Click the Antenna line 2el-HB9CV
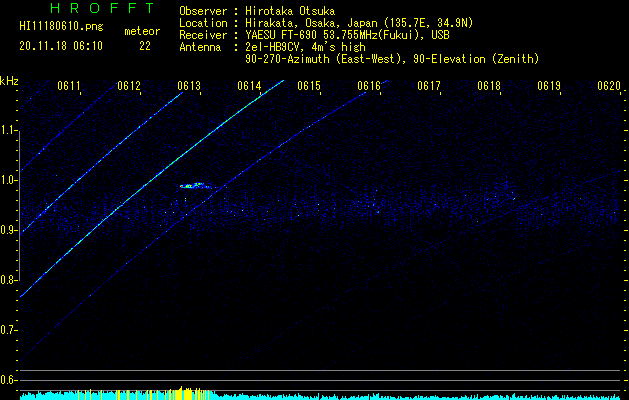The height and width of the screenshot is (400, 629). pos(272,47)
